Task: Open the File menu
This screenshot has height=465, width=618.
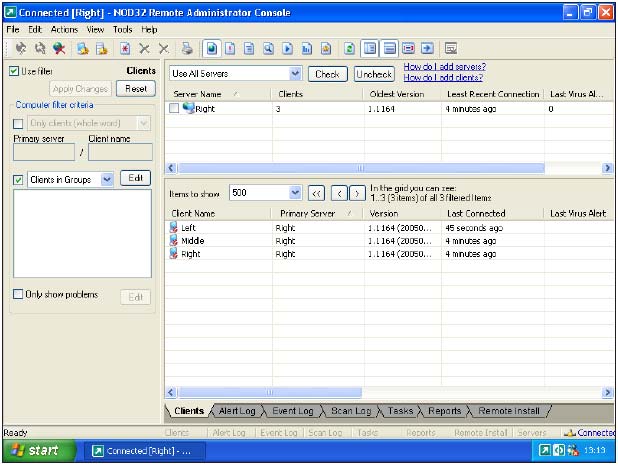Action: pos(13,30)
